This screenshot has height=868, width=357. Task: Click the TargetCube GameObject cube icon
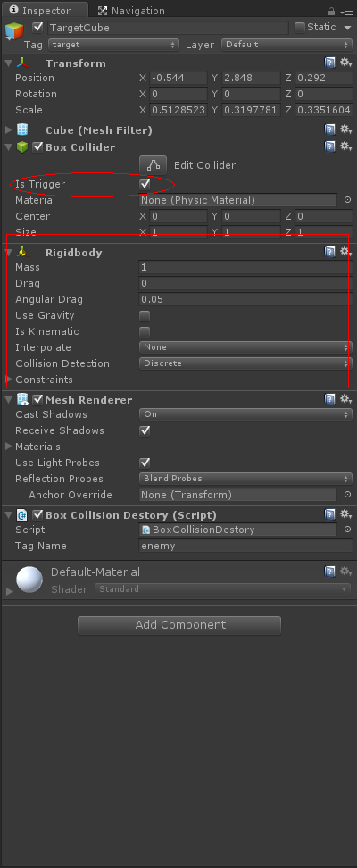14,30
